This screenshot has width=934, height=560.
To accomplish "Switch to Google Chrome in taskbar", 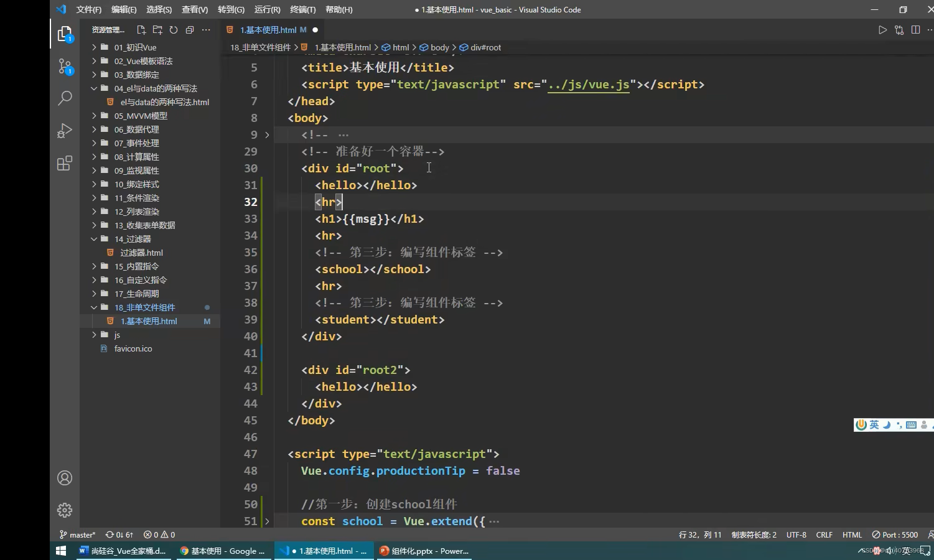I will click(x=223, y=551).
